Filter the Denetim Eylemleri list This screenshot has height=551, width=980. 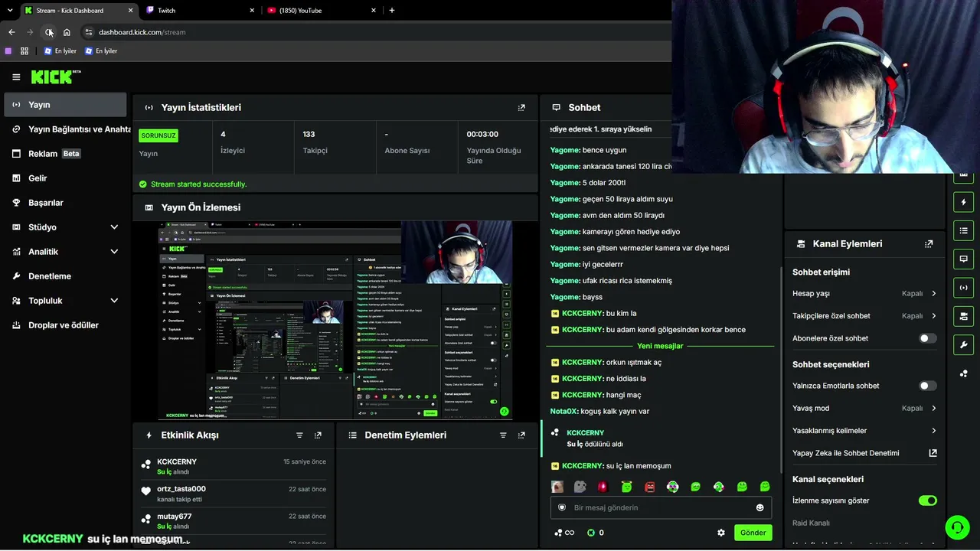503,435
